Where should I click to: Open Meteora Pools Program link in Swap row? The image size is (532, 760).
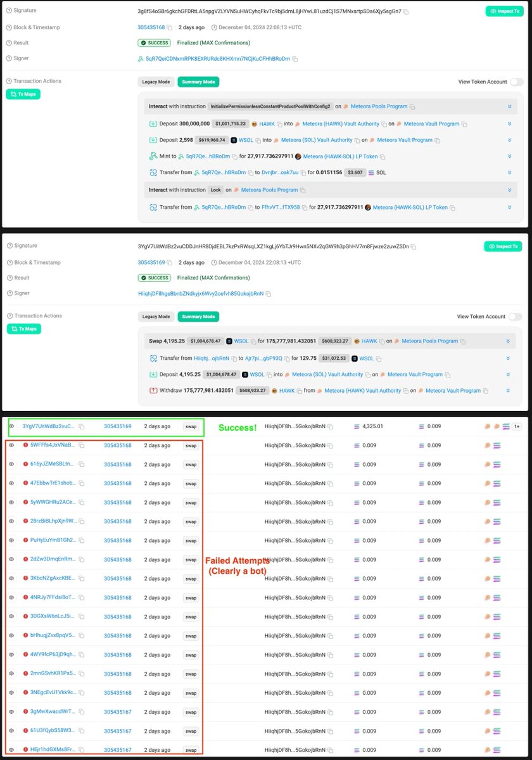429,341
